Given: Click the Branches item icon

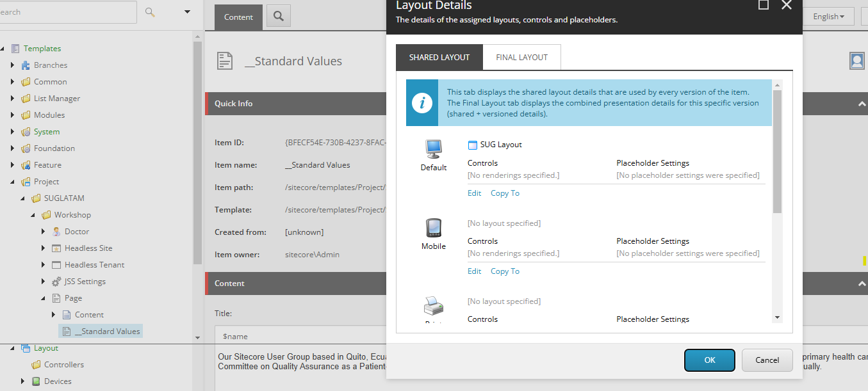Looking at the screenshot, I should pyautogui.click(x=26, y=65).
